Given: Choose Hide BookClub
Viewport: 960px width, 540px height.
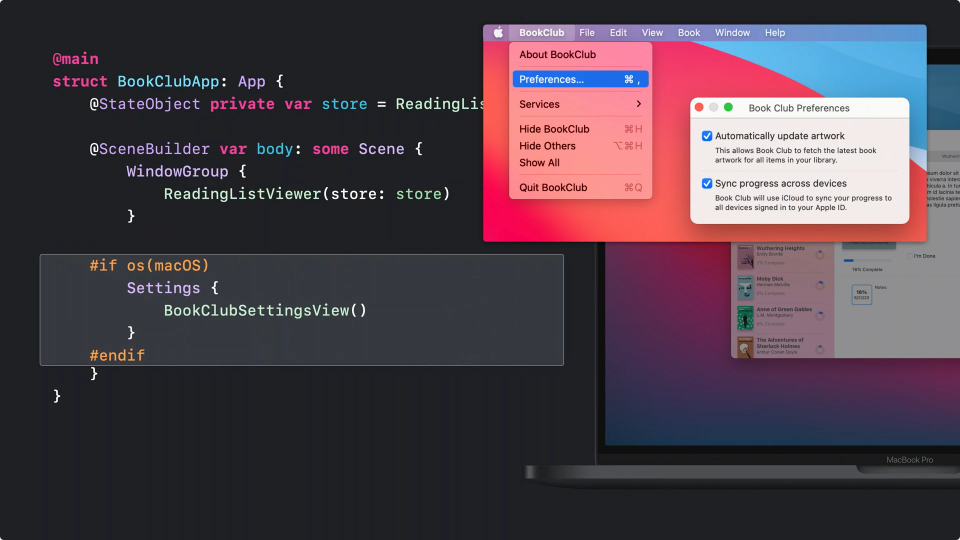Looking at the screenshot, I should (579, 129).
